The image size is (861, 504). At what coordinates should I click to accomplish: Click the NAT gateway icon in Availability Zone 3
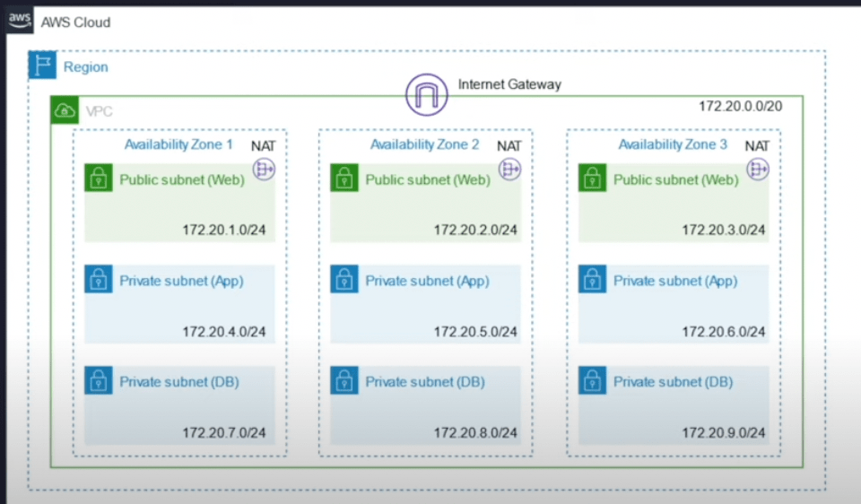(x=758, y=169)
